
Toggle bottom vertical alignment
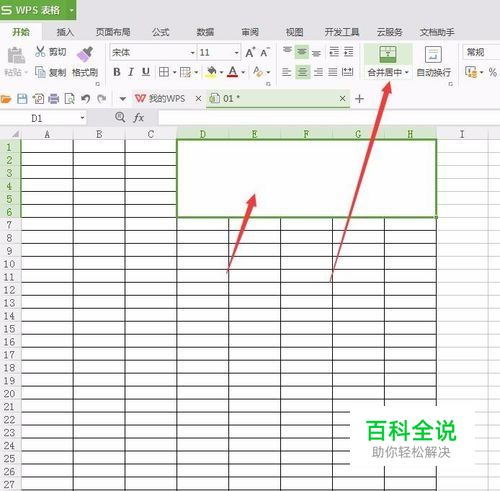click(316, 52)
